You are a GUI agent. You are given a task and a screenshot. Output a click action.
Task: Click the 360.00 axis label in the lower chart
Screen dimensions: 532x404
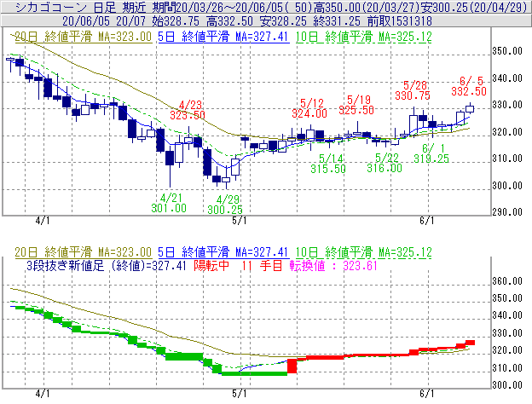pyautogui.click(x=507, y=281)
